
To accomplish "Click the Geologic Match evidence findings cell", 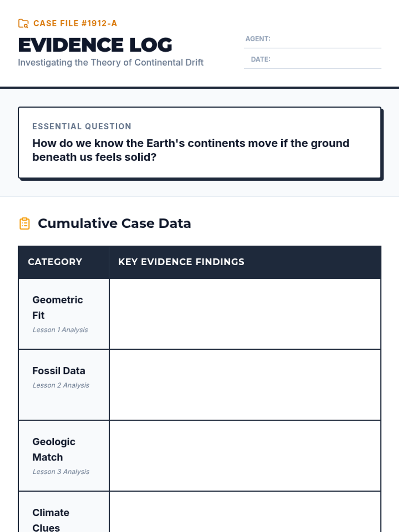I will coord(245,456).
